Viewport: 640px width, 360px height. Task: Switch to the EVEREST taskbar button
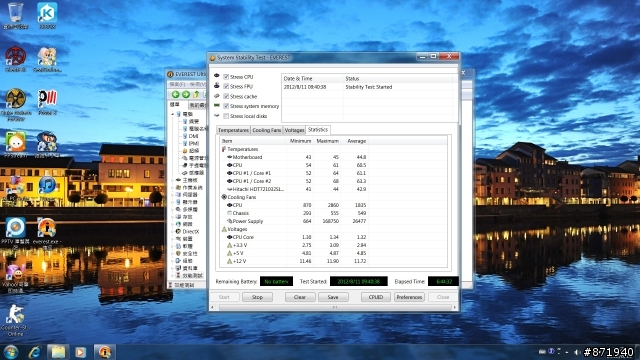[104, 352]
